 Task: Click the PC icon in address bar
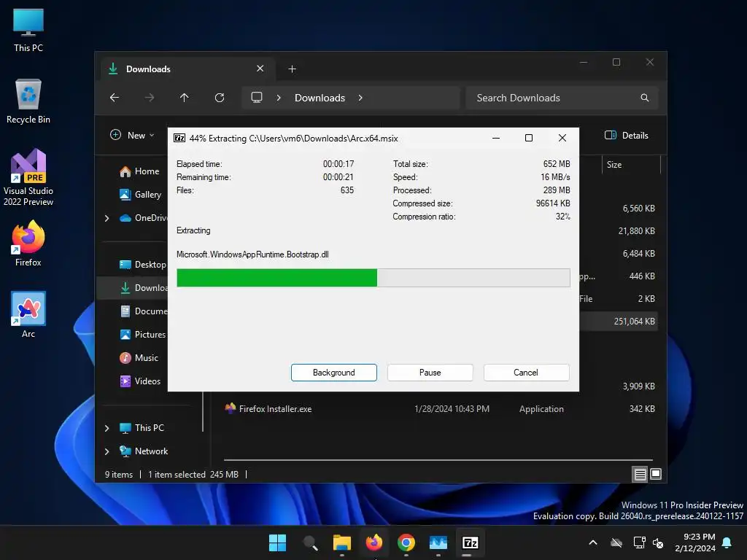pyautogui.click(x=257, y=98)
